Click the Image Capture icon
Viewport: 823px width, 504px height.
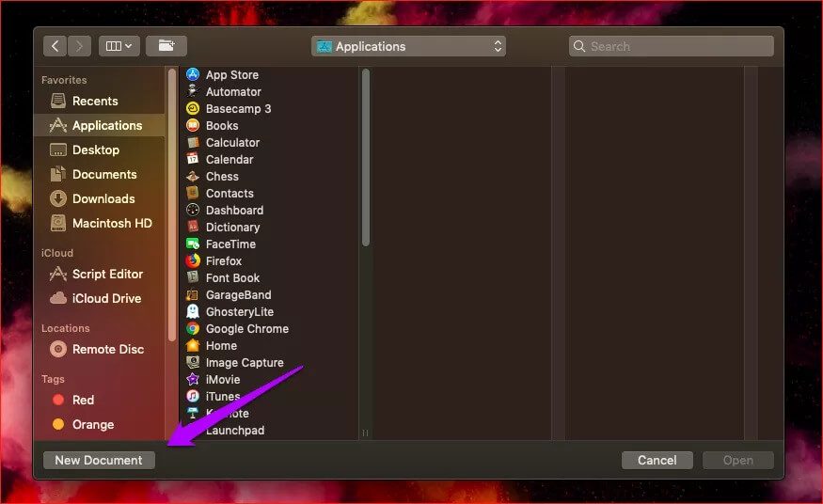point(193,362)
